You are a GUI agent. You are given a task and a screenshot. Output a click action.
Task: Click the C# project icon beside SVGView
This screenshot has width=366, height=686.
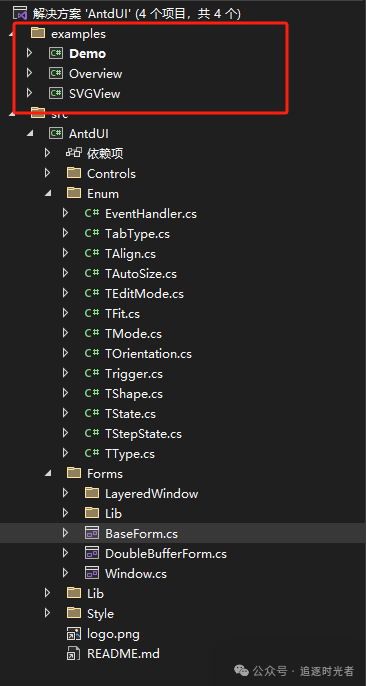[56, 94]
